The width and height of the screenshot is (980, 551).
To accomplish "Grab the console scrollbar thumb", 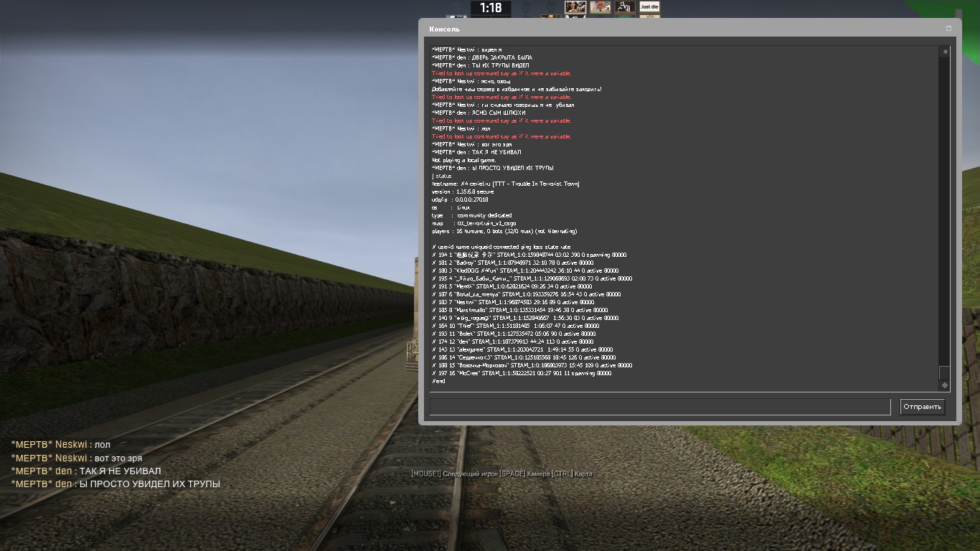I will click(x=945, y=372).
